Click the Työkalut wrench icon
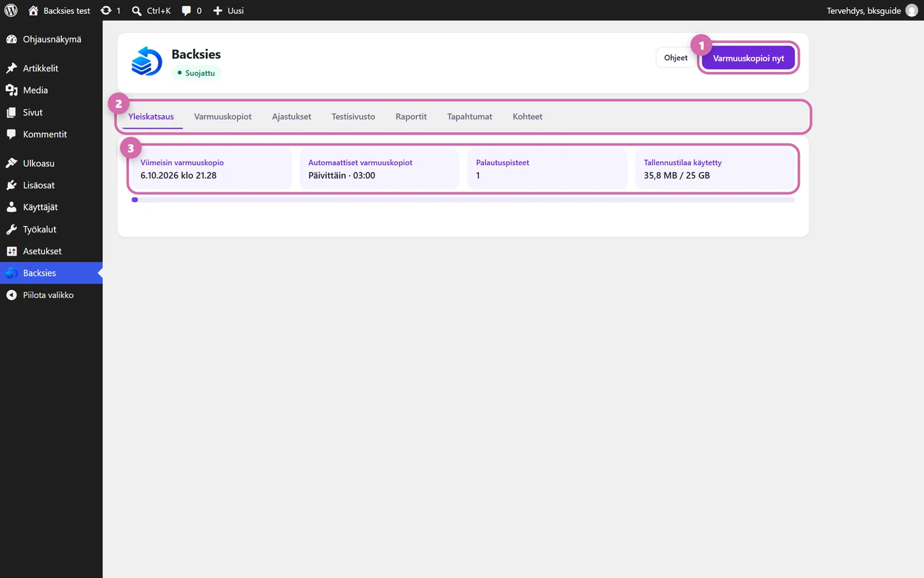This screenshot has height=578, width=924. 11,229
